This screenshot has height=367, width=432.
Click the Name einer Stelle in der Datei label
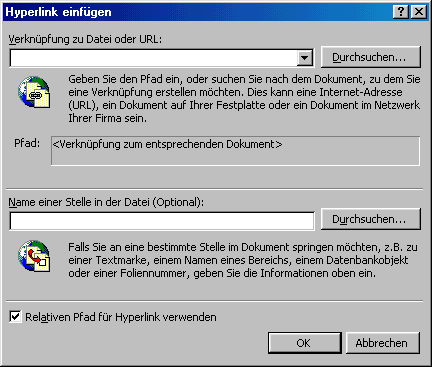click(x=106, y=202)
